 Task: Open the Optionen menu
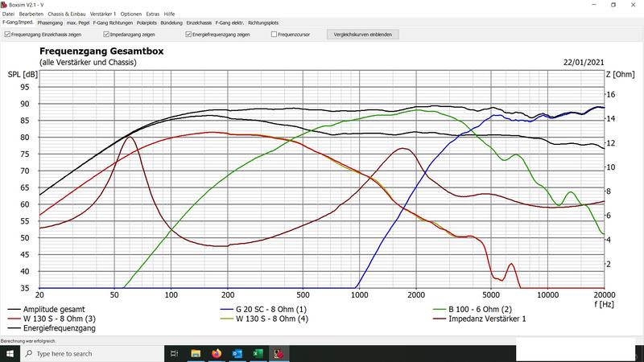(x=131, y=14)
